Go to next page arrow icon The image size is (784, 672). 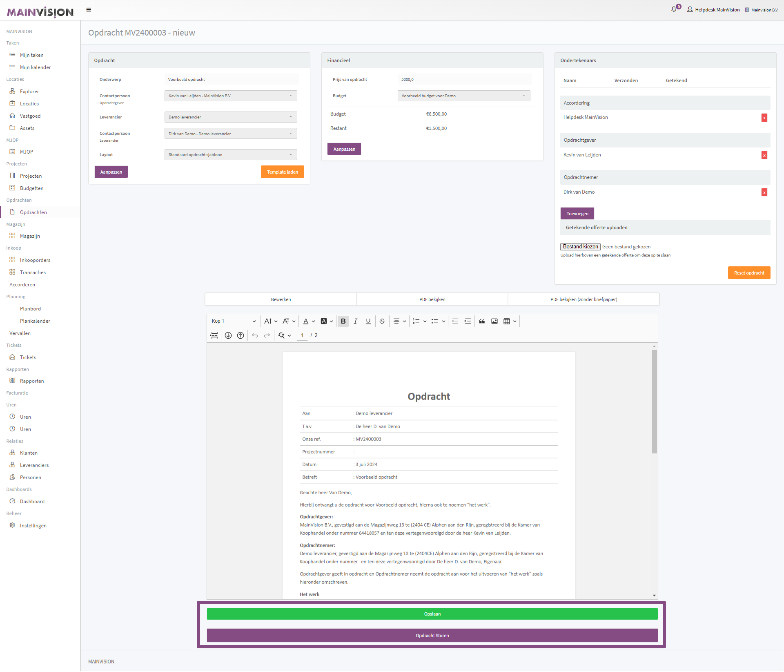[228, 335]
